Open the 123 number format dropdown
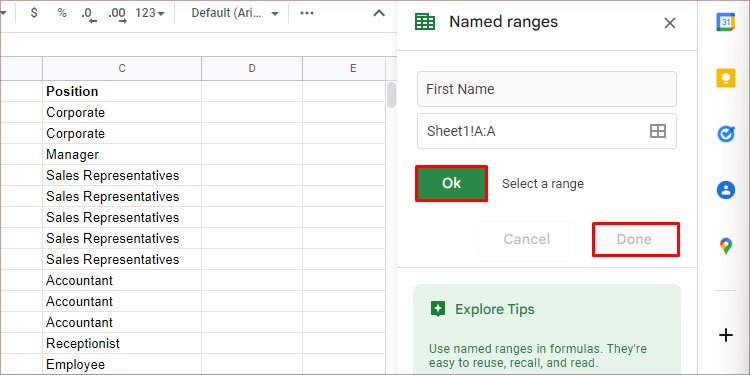 [150, 13]
